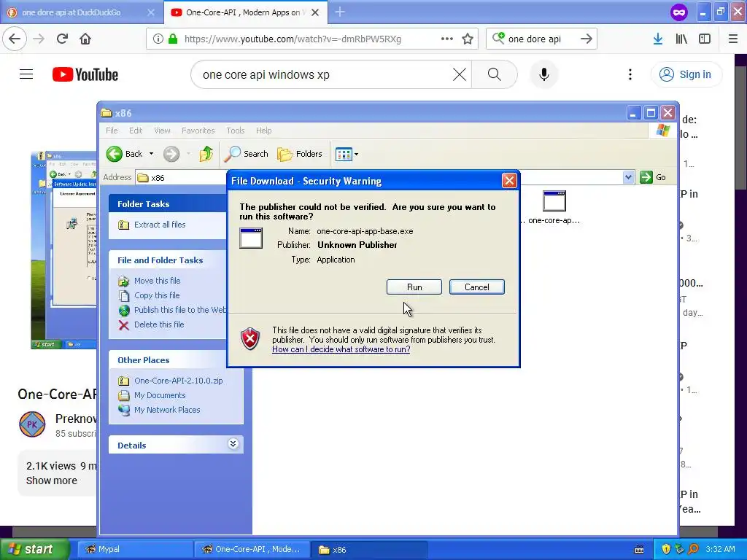
Task: Click the YouTube search magnifier button
Action: tap(495, 74)
